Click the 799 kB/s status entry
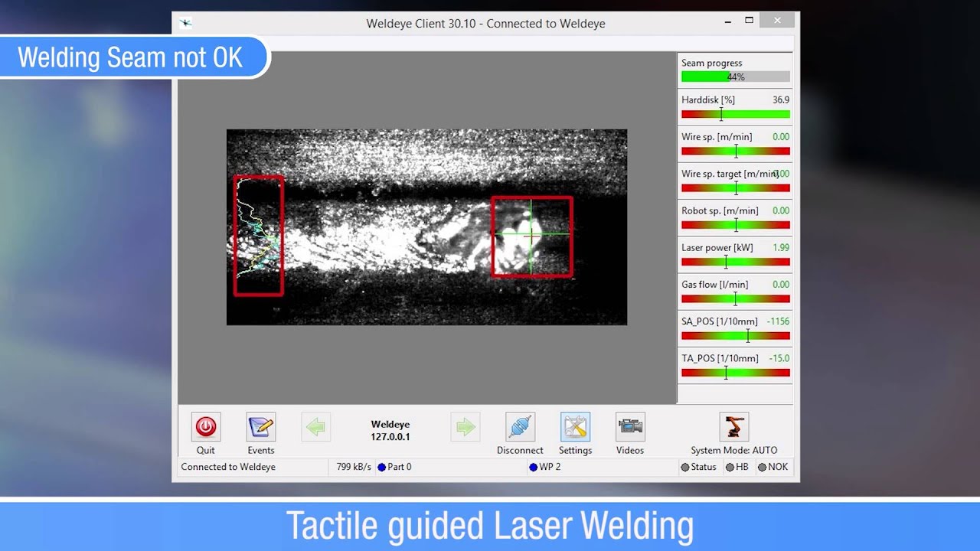This screenshot has height=551, width=980. (354, 467)
